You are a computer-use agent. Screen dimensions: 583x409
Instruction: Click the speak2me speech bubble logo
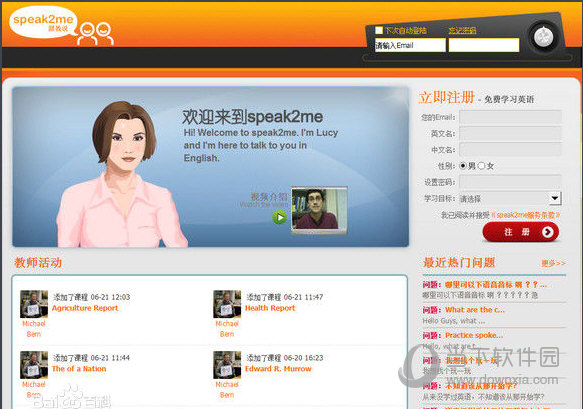point(43,22)
